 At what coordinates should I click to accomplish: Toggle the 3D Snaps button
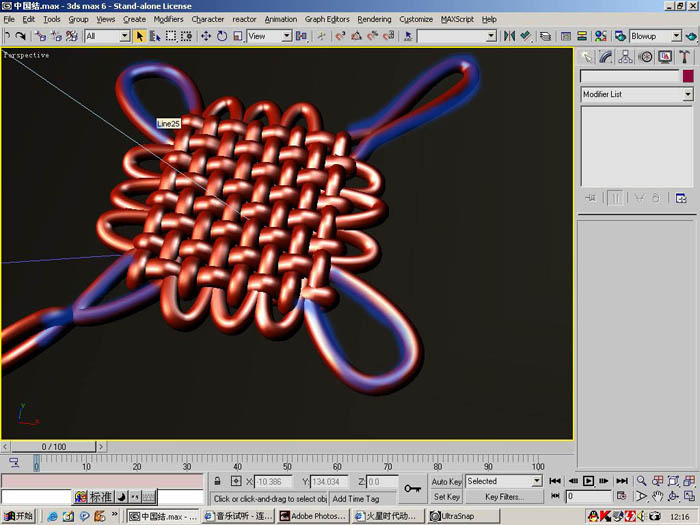pyautogui.click(x=341, y=36)
